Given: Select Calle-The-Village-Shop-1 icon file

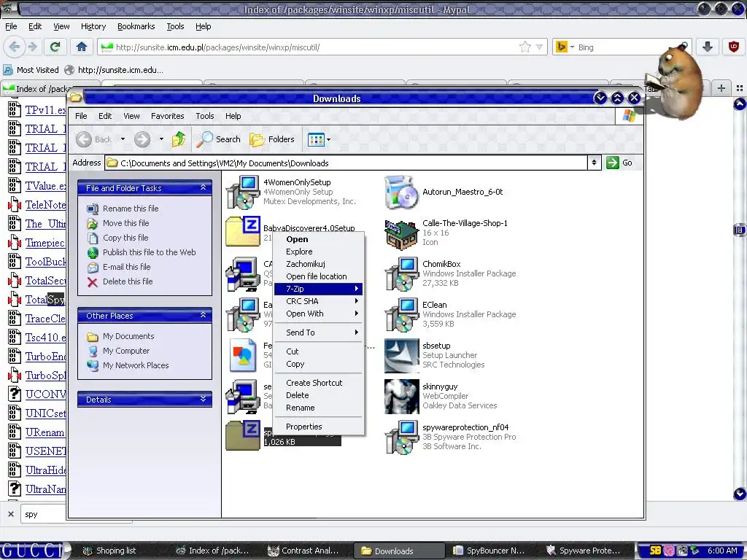Looking at the screenshot, I should [x=402, y=233].
